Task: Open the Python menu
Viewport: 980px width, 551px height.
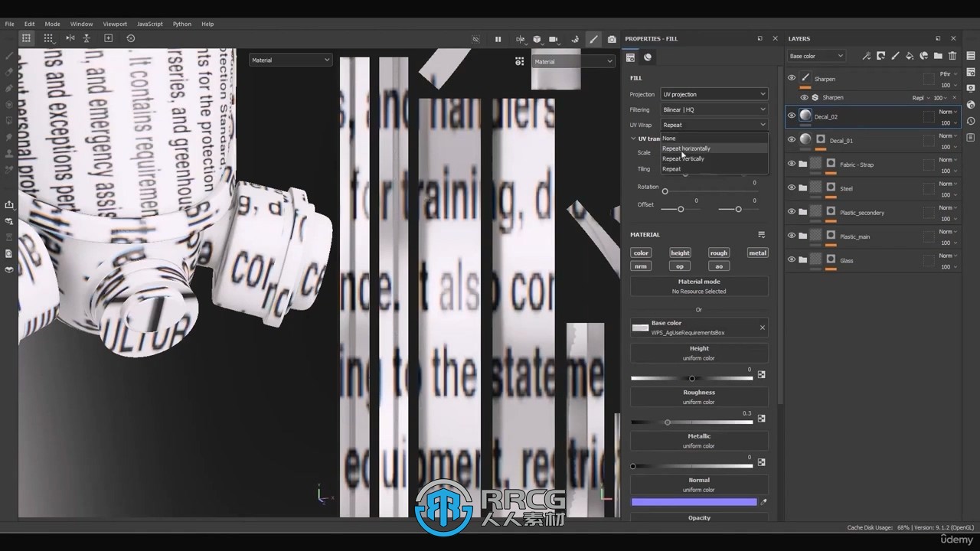Action: pos(181,24)
